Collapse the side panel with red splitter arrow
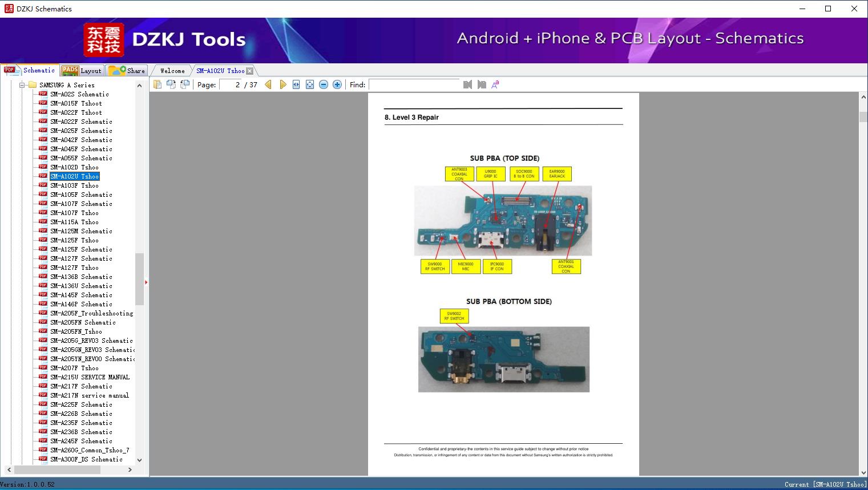This screenshot has height=490, width=868. pyautogui.click(x=146, y=282)
